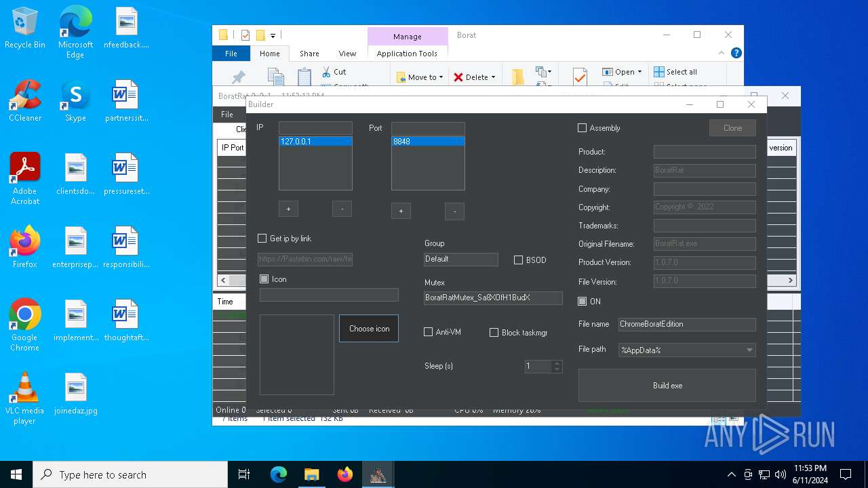Open the Recycle Bin desktop icon
This screenshot has height=488, width=868.
coord(25,28)
